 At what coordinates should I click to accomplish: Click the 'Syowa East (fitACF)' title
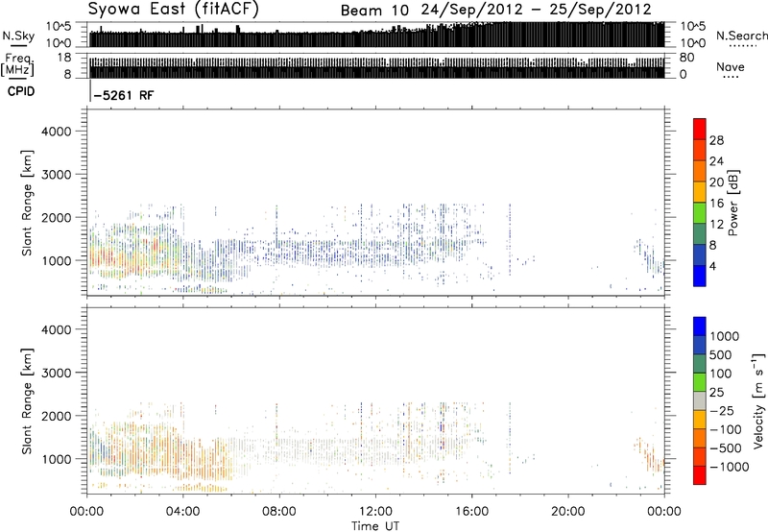tap(174, 9)
